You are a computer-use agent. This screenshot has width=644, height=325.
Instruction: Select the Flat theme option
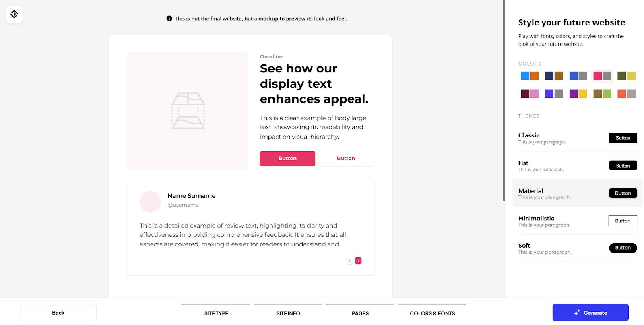tap(578, 166)
